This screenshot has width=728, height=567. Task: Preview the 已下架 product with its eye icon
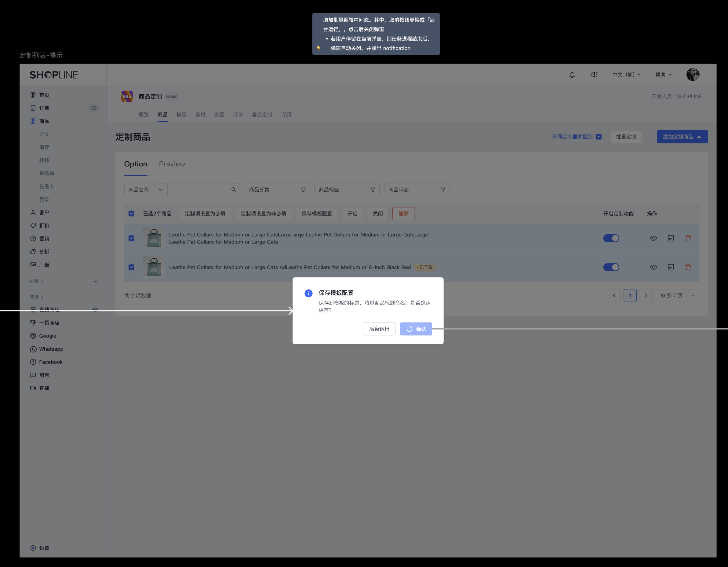653,267
